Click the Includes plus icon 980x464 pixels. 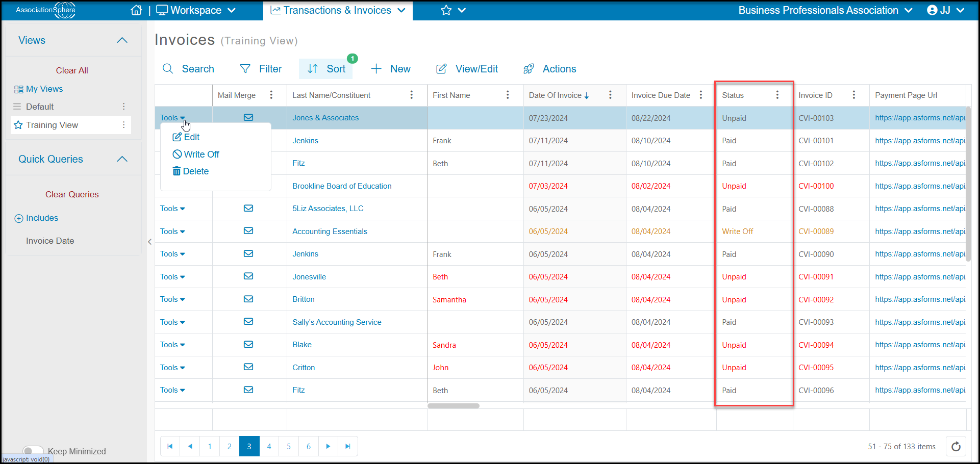[x=19, y=218]
